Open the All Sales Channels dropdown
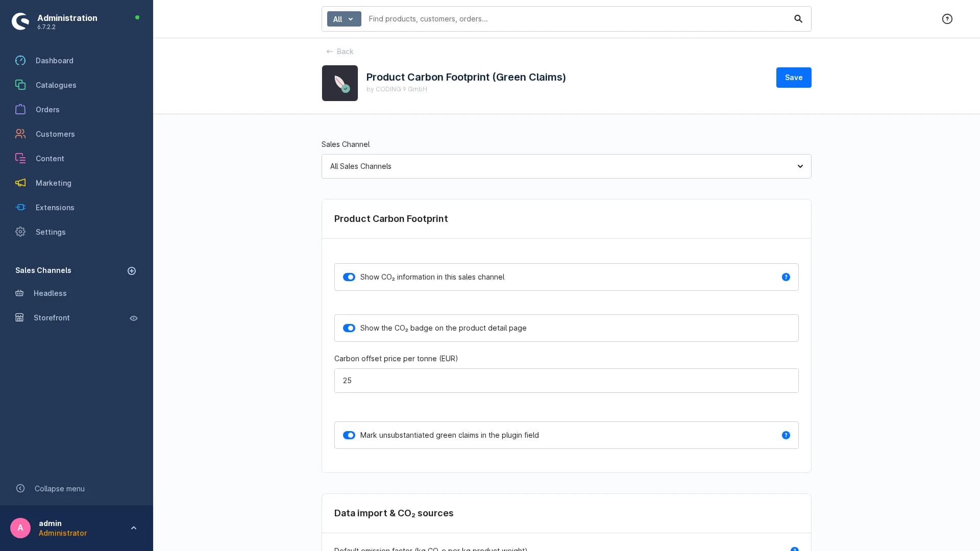This screenshot has height=551, width=980. pyautogui.click(x=567, y=166)
